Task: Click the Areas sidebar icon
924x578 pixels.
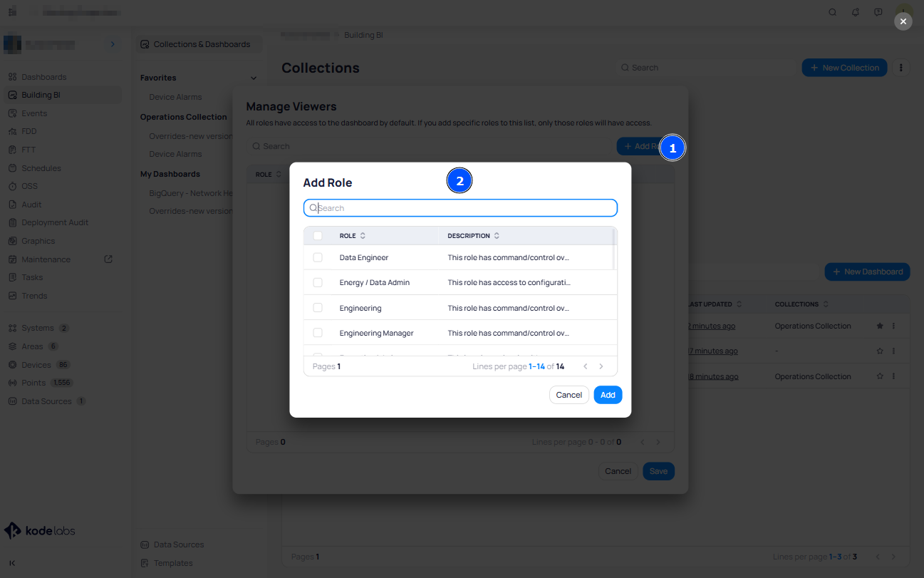Action: [x=13, y=346]
